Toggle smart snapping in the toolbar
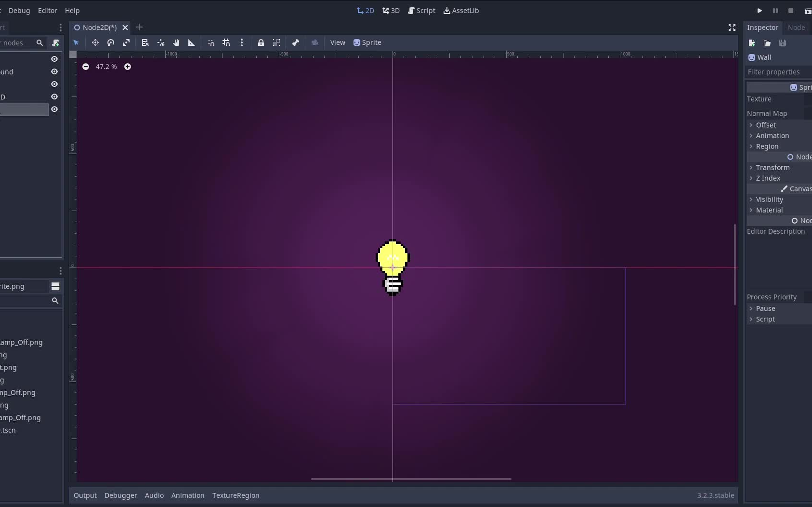This screenshot has width=812, height=507. (x=211, y=42)
